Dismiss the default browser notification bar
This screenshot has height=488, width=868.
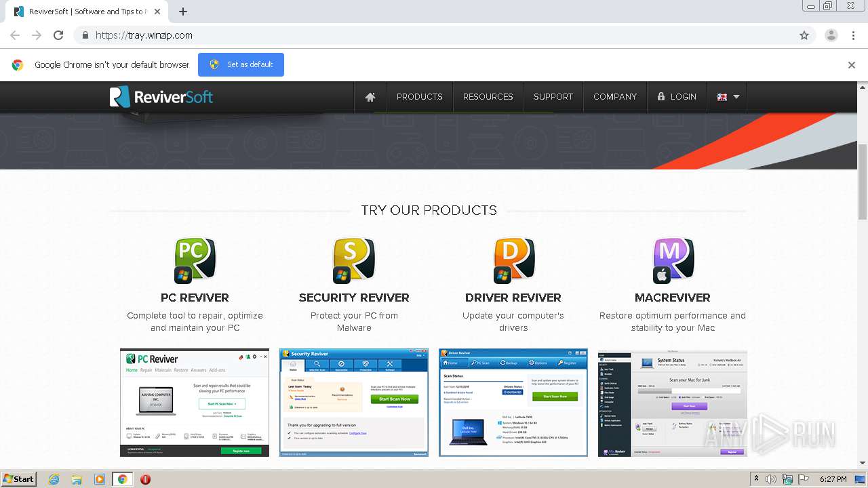pos(851,65)
